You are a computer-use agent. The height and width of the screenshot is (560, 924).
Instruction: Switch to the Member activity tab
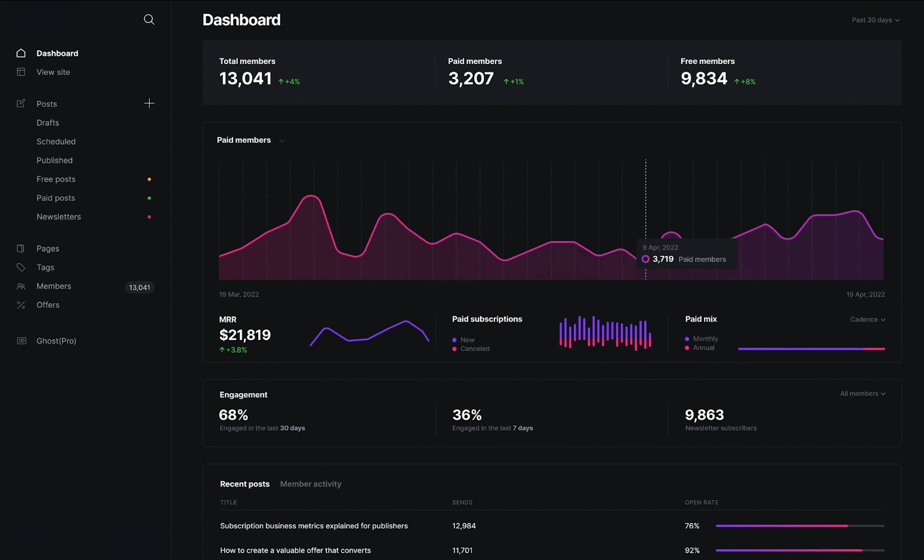[x=311, y=484]
